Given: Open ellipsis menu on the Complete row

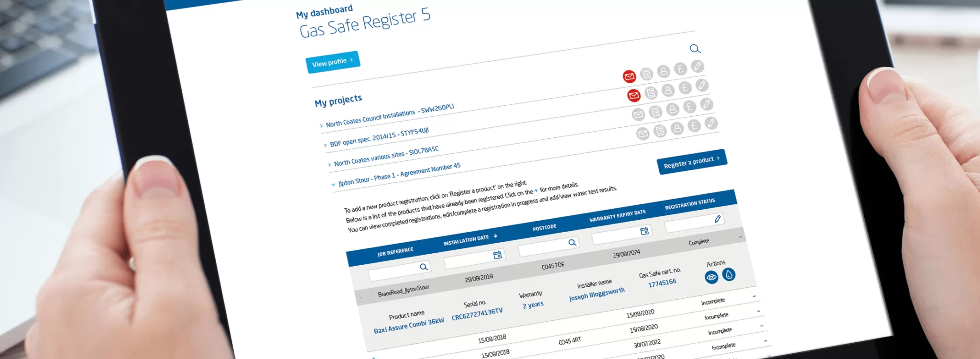Looking at the screenshot, I should (740, 237).
